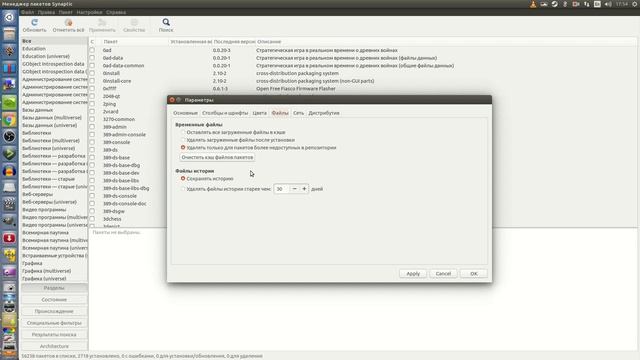Switch to the Дистрибутив tab
Screen dimensions: 640x360
pos(324,113)
